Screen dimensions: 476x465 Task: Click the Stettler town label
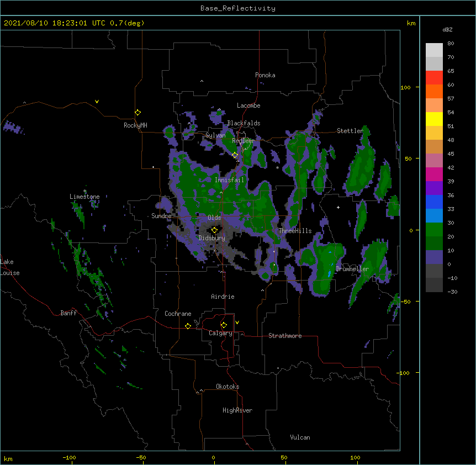[350, 131]
